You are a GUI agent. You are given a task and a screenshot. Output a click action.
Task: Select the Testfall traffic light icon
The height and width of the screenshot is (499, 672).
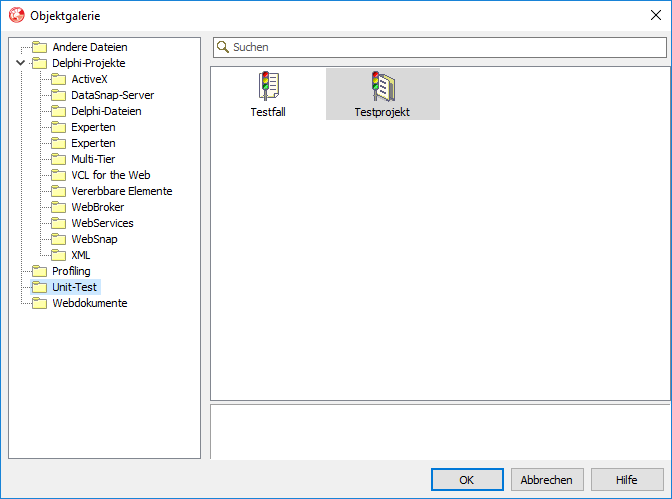pos(267,86)
